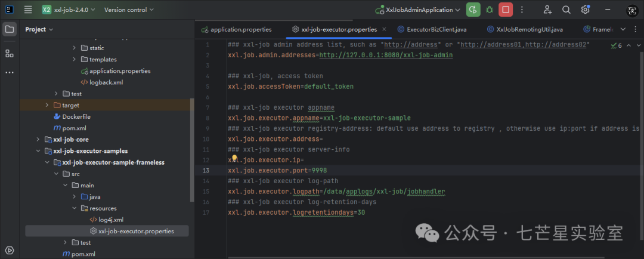Viewport: 644px width, 259px height.
Task: Expand the static folder
Action: pyautogui.click(x=75, y=48)
